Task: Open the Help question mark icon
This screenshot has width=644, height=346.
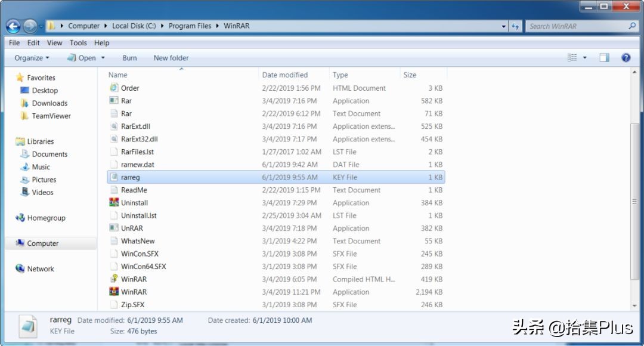Action: pyautogui.click(x=626, y=58)
